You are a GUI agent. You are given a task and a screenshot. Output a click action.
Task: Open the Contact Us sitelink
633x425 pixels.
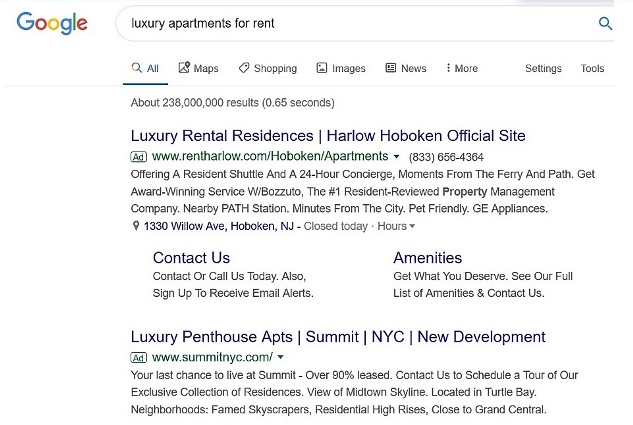point(191,257)
